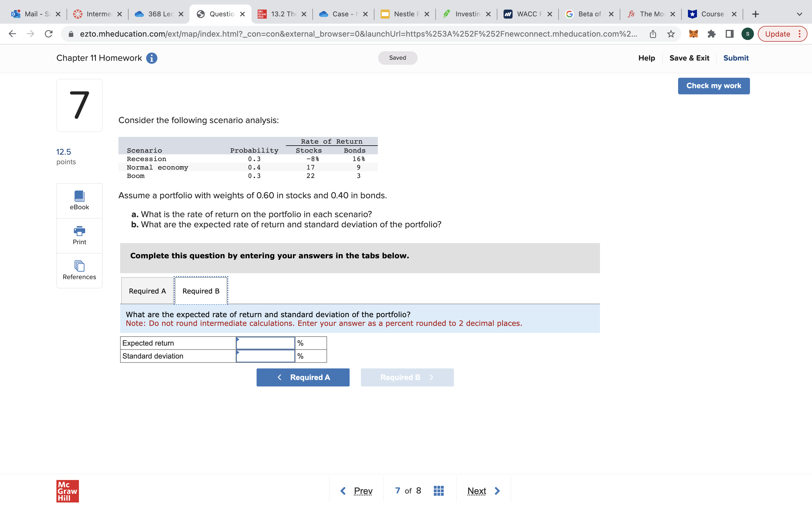Click the share icon in the address bar
The width and height of the screenshot is (812, 507).
point(652,34)
